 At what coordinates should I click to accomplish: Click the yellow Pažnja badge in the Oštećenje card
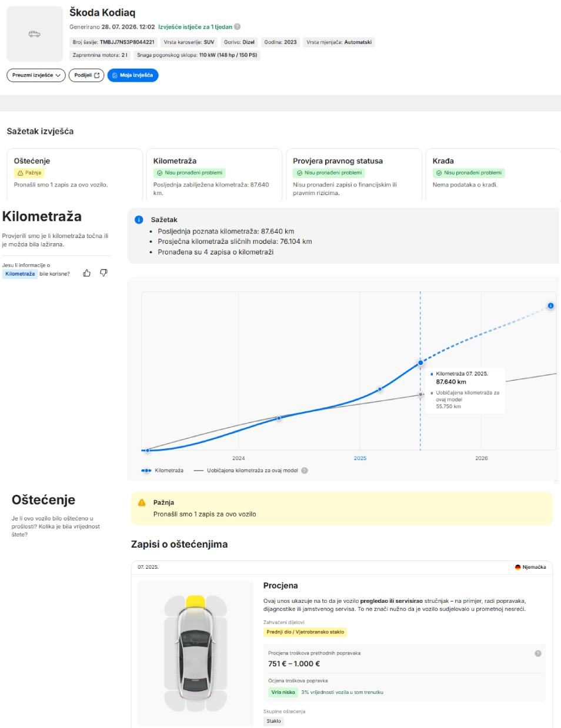tap(29, 173)
